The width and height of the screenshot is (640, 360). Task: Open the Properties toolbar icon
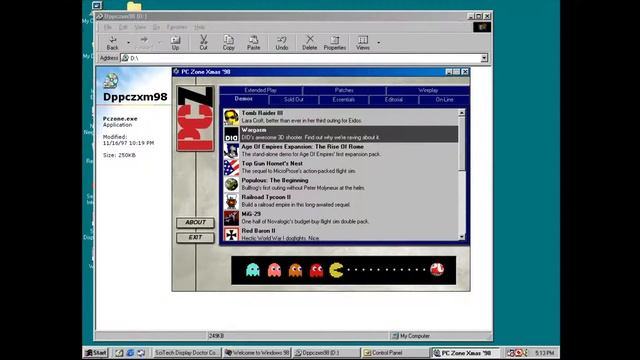click(335, 42)
